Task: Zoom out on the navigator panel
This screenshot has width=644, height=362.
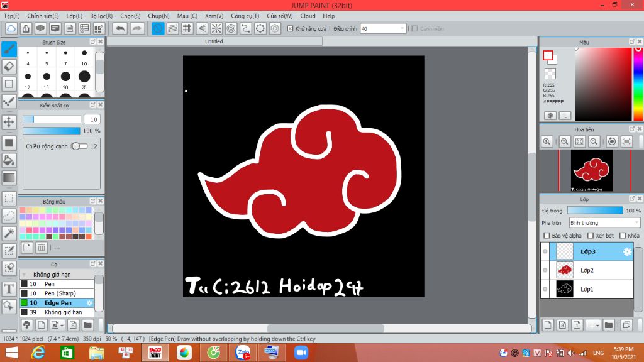Action: pos(594,141)
